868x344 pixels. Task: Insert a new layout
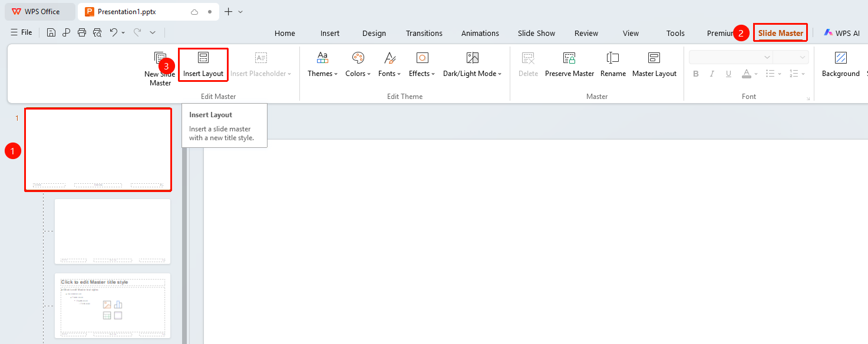(x=203, y=64)
